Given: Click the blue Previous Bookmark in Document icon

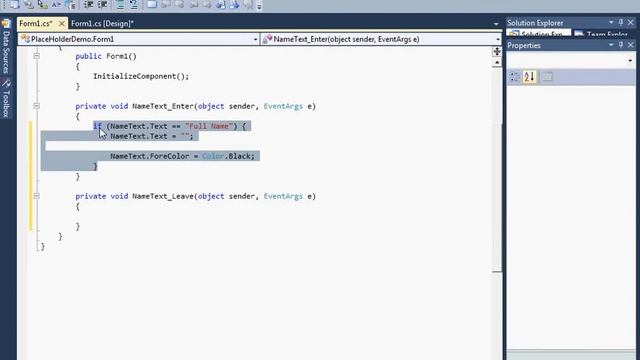Looking at the screenshot, I should [221, 4].
